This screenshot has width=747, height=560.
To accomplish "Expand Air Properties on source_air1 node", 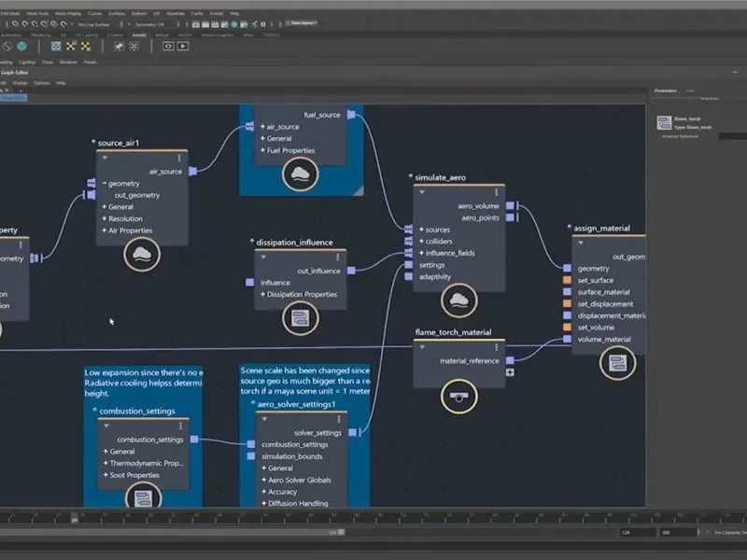I will [105, 231].
